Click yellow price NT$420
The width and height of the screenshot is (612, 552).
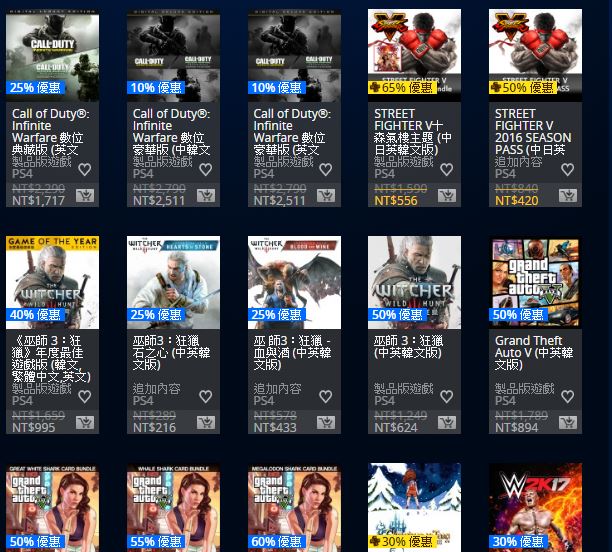tap(517, 201)
